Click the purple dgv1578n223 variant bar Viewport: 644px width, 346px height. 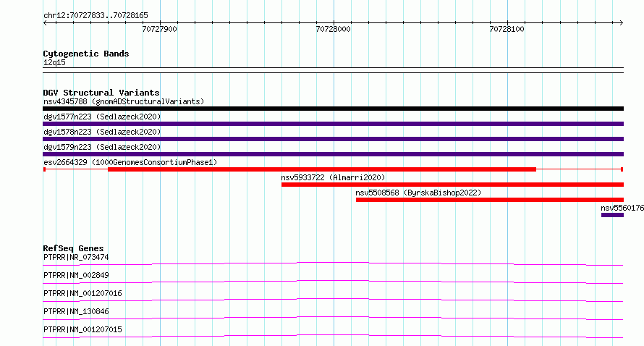333,139
